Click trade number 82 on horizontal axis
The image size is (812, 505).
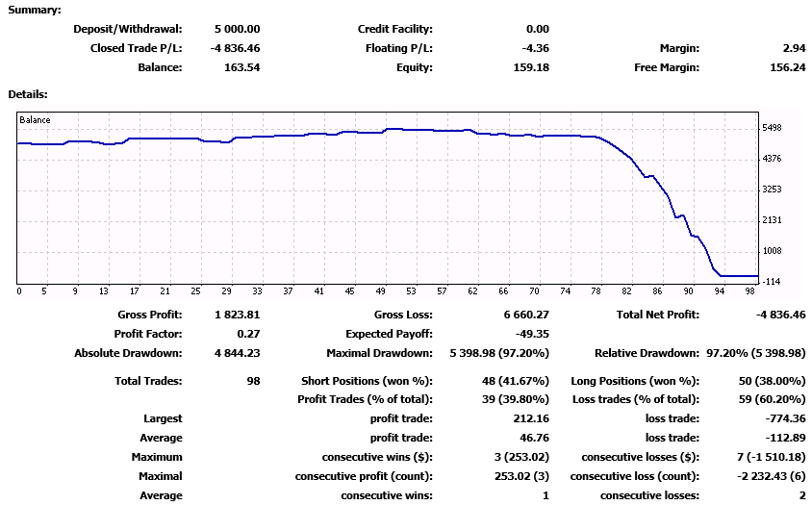[x=626, y=291]
